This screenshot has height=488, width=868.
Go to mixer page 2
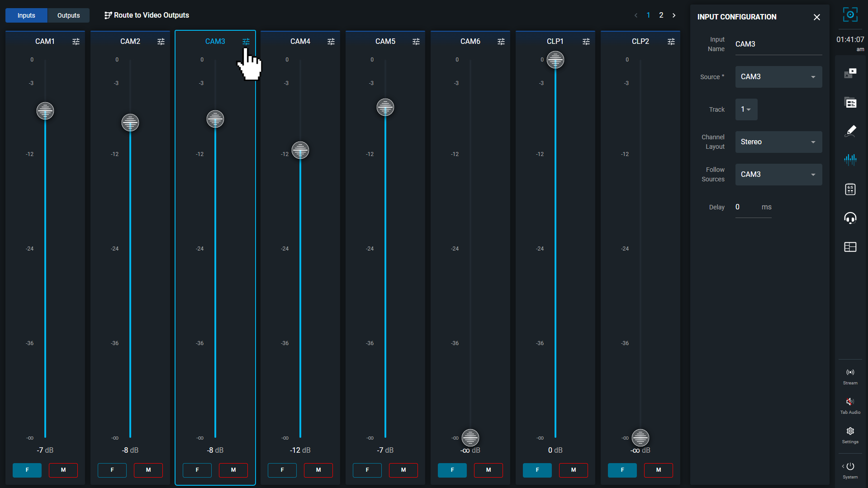(661, 15)
